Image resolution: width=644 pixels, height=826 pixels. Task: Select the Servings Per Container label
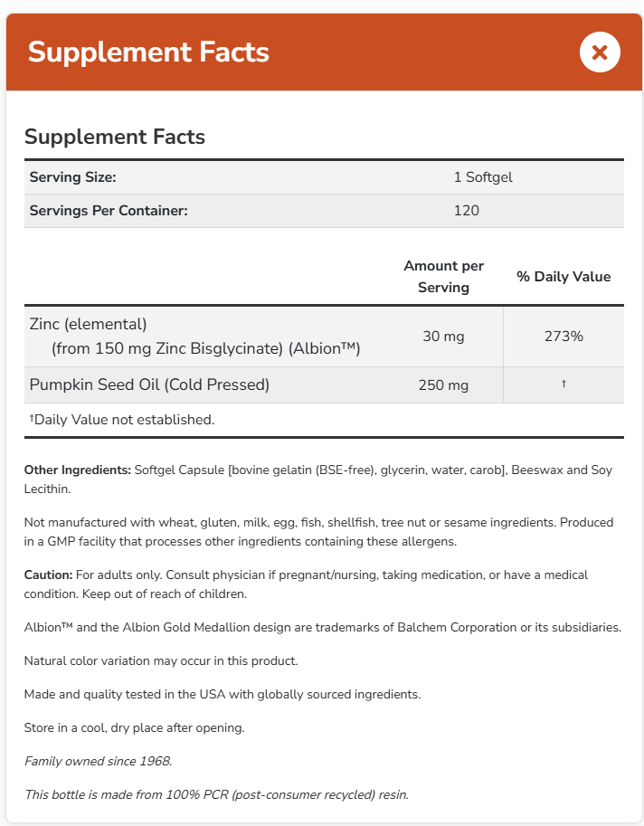pyautogui.click(x=109, y=211)
